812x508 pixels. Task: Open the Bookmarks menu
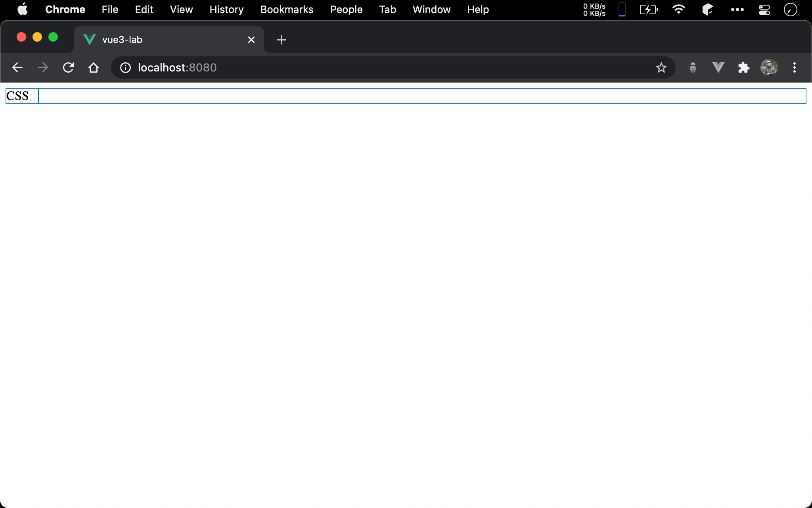click(x=287, y=10)
